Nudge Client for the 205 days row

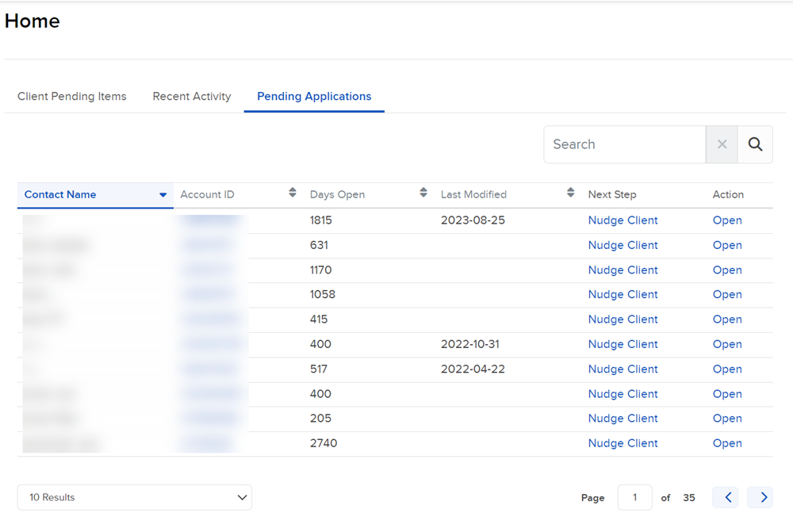pyautogui.click(x=623, y=418)
